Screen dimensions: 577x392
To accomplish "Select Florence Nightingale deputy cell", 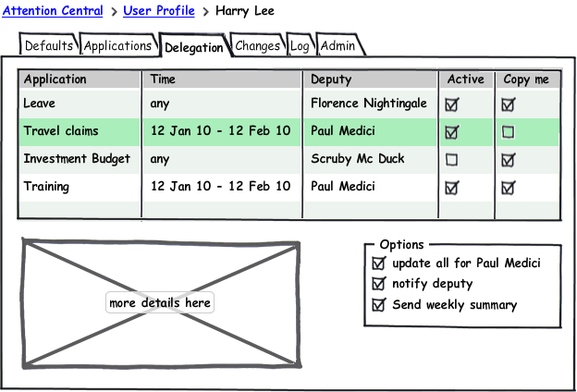I will click(x=368, y=104).
